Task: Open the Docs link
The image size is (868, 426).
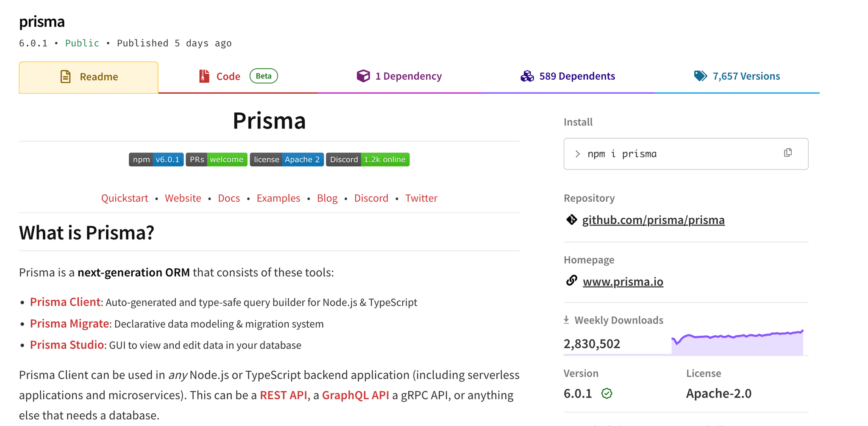Action: pos(229,198)
